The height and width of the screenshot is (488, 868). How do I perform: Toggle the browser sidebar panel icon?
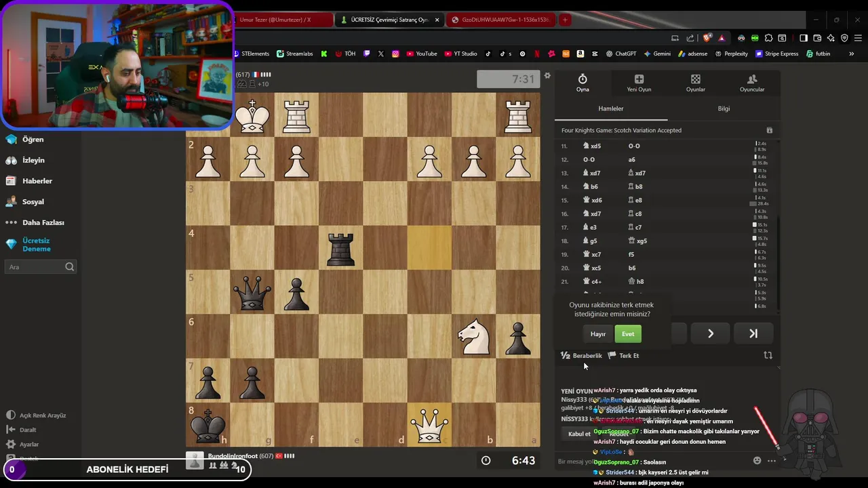tap(804, 38)
